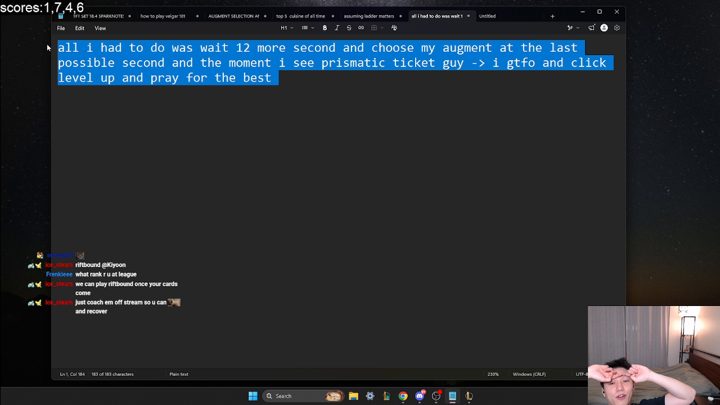Screen dimensions: 720x405
Task: Click 'Windows (CRLF)' line ending entry
Action: click(529, 374)
